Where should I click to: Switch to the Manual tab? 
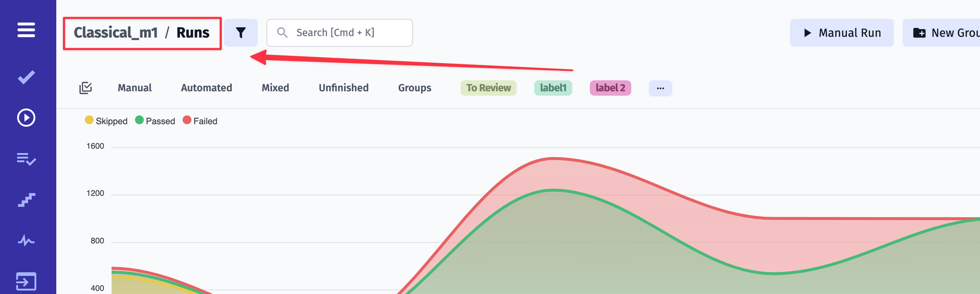[135, 88]
